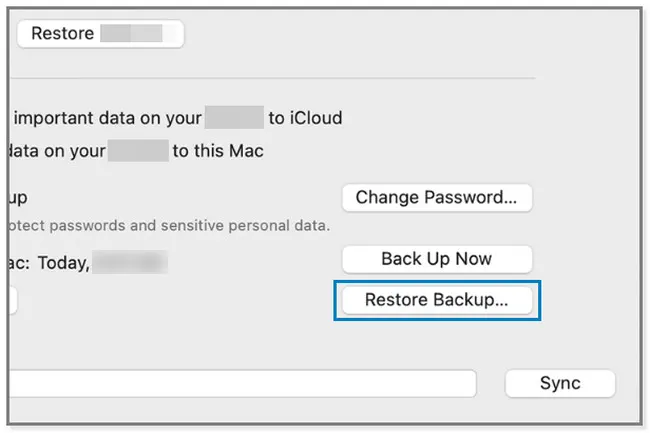
Task: Click the Sync button
Action: tap(560, 383)
